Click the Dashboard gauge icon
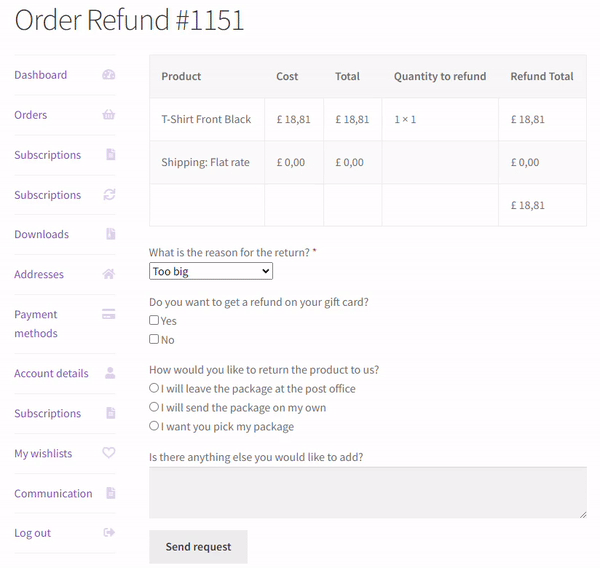The height and width of the screenshot is (568, 600). tap(109, 75)
